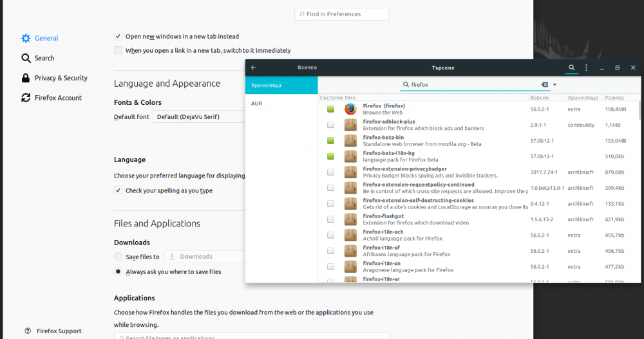Enable switching to new tab immediately checkbox
644x339 pixels.
click(x=118, y=50)
